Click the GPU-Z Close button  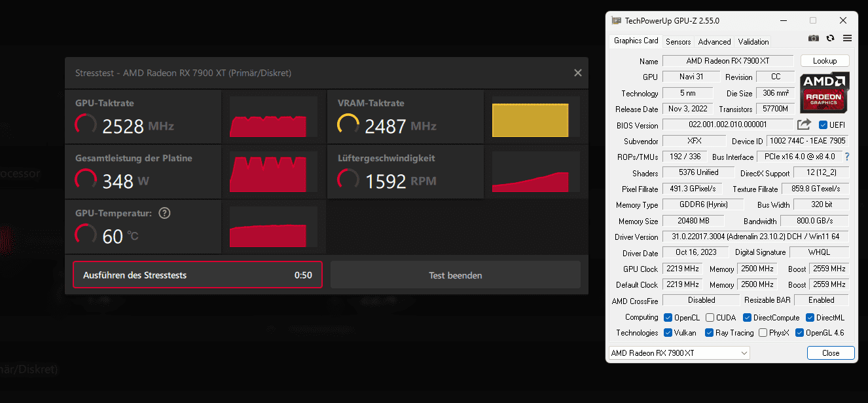pos(831,353)
